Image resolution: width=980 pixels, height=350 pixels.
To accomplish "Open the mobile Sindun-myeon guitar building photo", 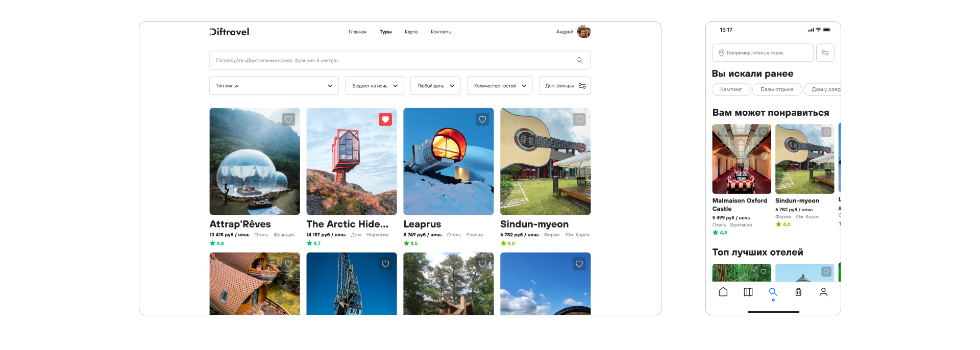I will 805,159.
